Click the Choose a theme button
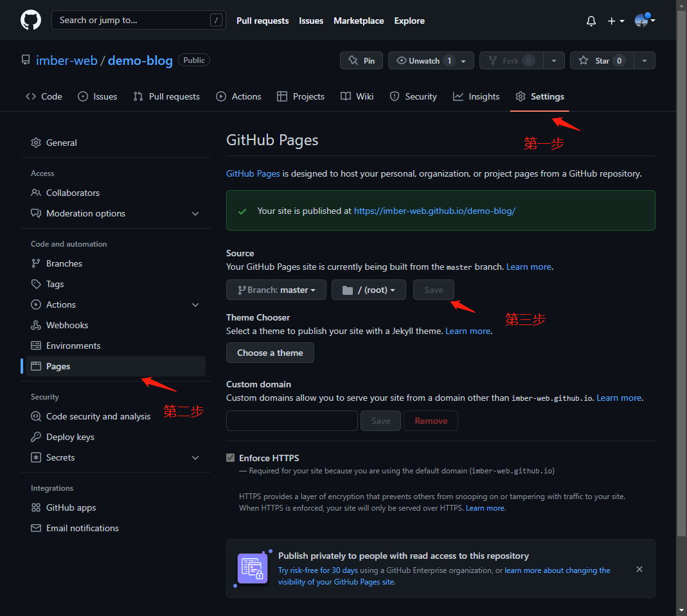Viewport: 687px width, 616px height. click(x=270, y=353)
